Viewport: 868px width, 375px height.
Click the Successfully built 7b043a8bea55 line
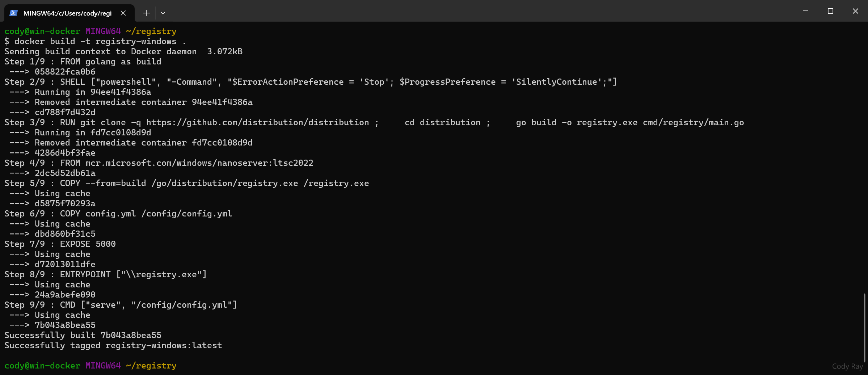tap(83, 335)
